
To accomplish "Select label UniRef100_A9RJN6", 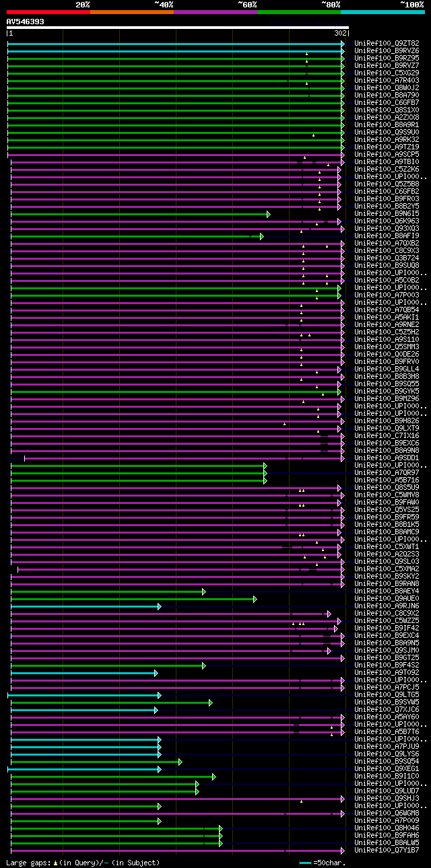I will (x=387, y=606).
